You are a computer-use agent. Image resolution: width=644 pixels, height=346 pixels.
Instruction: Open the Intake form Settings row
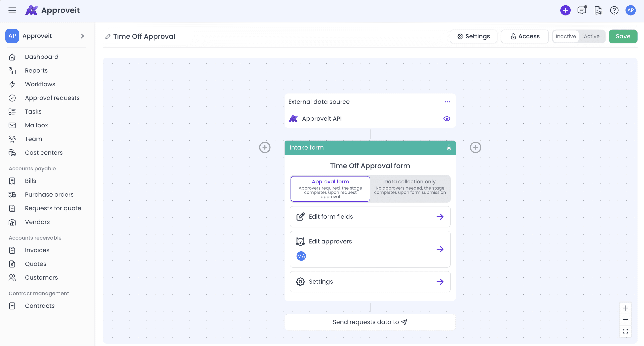[x=370, y=282]
